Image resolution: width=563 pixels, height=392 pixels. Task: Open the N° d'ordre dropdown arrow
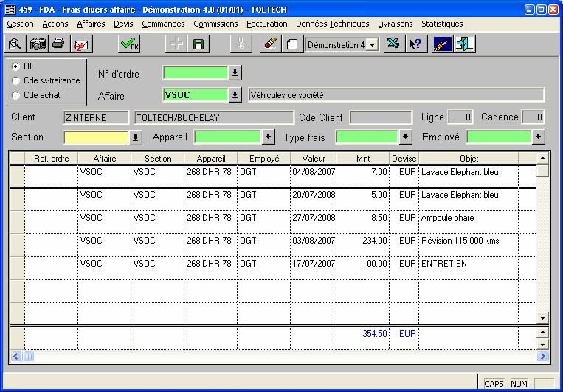pyautogui.click(x=235, y=73)
